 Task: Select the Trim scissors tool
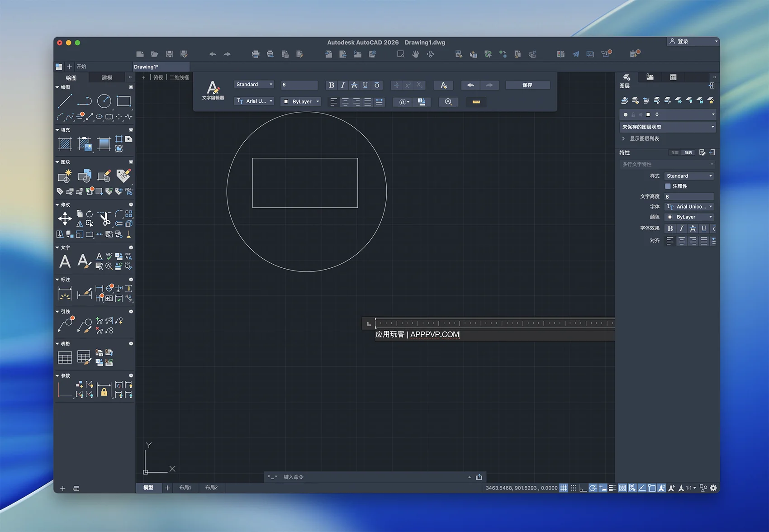click(x=105, y=219)
